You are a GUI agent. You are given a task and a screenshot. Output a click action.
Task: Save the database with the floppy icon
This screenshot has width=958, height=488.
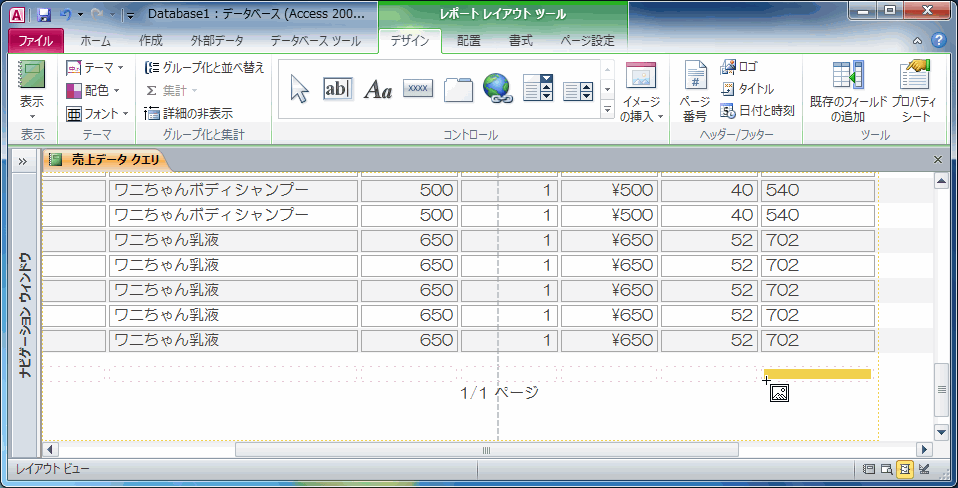(x=43, y=14)
